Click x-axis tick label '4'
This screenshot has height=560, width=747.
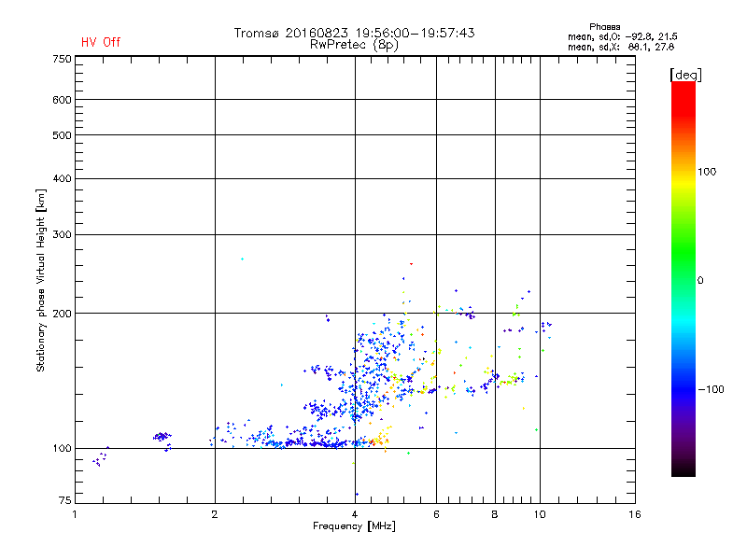pos(355,514)
